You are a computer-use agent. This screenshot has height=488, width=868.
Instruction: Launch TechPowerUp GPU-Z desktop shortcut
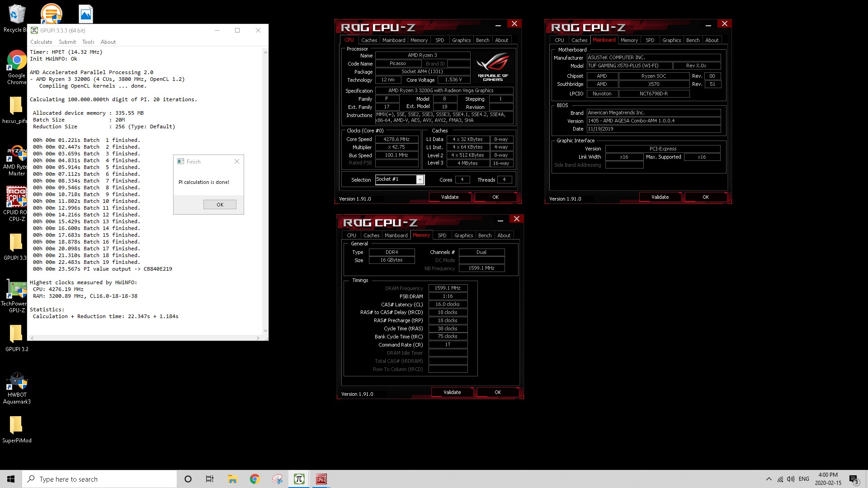pyautogui.click(x=16, y=296)
